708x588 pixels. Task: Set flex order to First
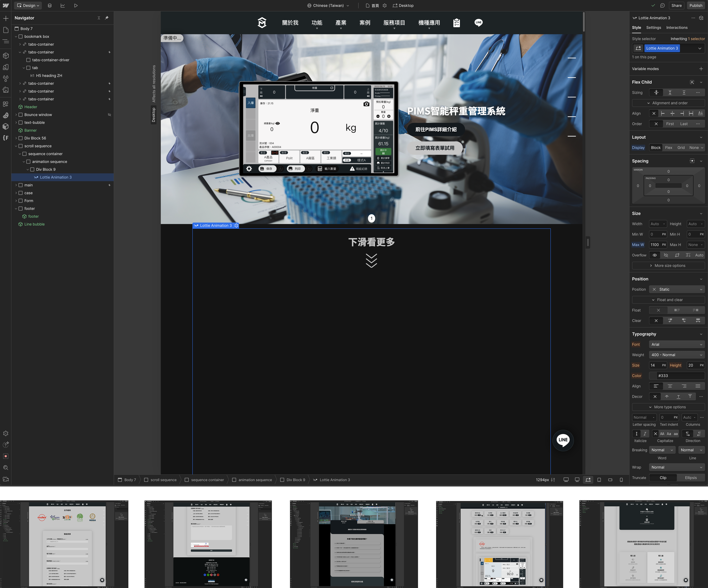click(x=670, y=124)
